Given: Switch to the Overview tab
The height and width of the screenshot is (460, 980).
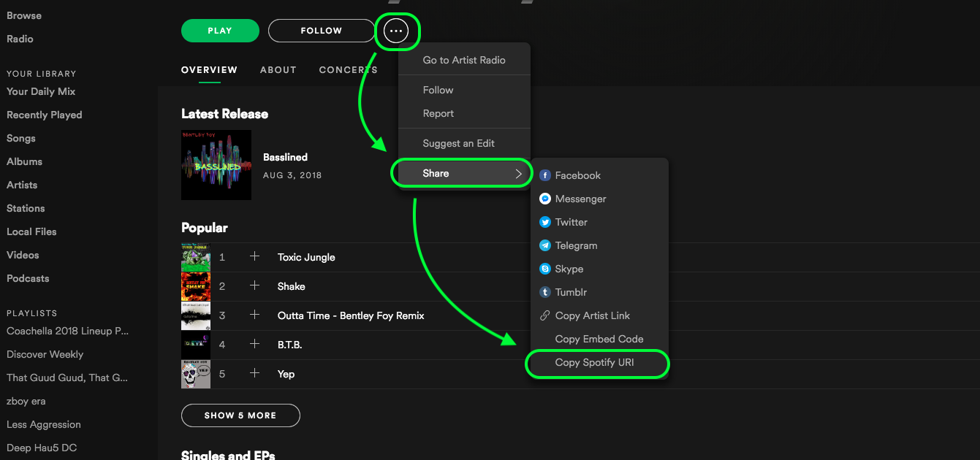Looking at the screenshot, I should (x=209, y=70).
